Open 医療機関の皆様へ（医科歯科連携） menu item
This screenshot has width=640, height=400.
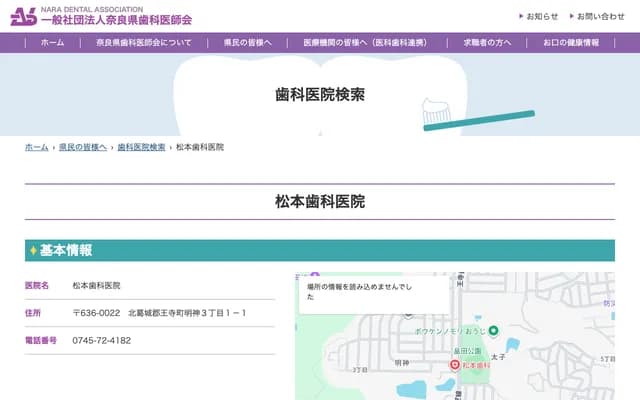(364, 43)
